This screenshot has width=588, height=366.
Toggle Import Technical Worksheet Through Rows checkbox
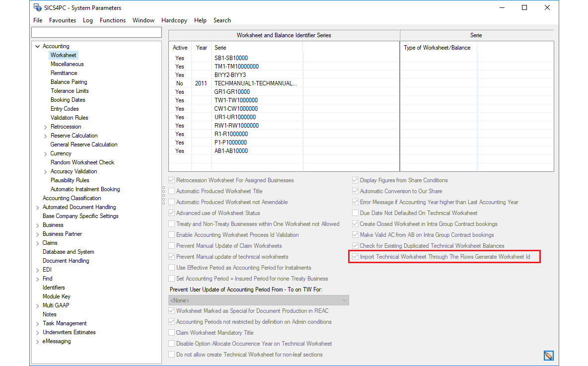tap(356, 257)
